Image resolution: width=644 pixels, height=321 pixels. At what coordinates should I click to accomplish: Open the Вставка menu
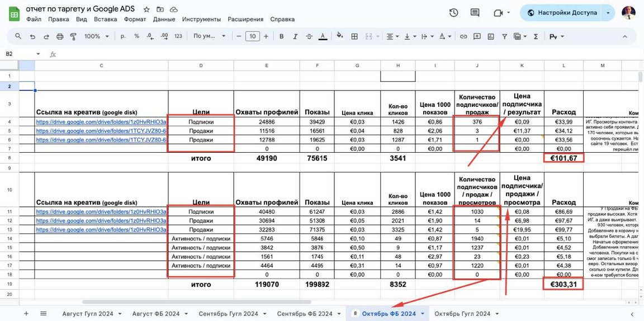106,19
